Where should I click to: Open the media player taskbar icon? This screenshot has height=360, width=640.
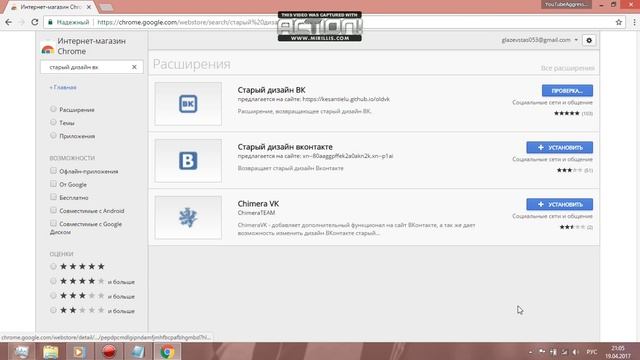click(80, 351)
